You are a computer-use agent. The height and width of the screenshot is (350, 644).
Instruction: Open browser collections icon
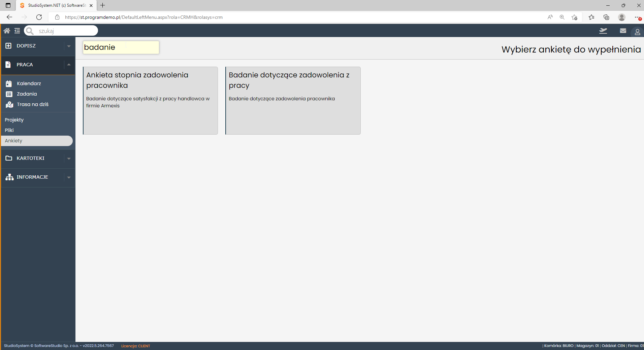point(606,17)
